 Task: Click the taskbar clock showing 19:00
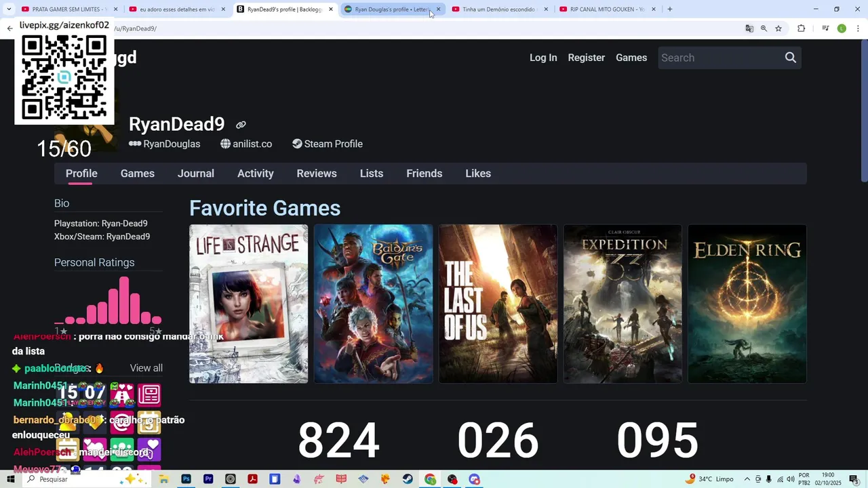point(827,479)
